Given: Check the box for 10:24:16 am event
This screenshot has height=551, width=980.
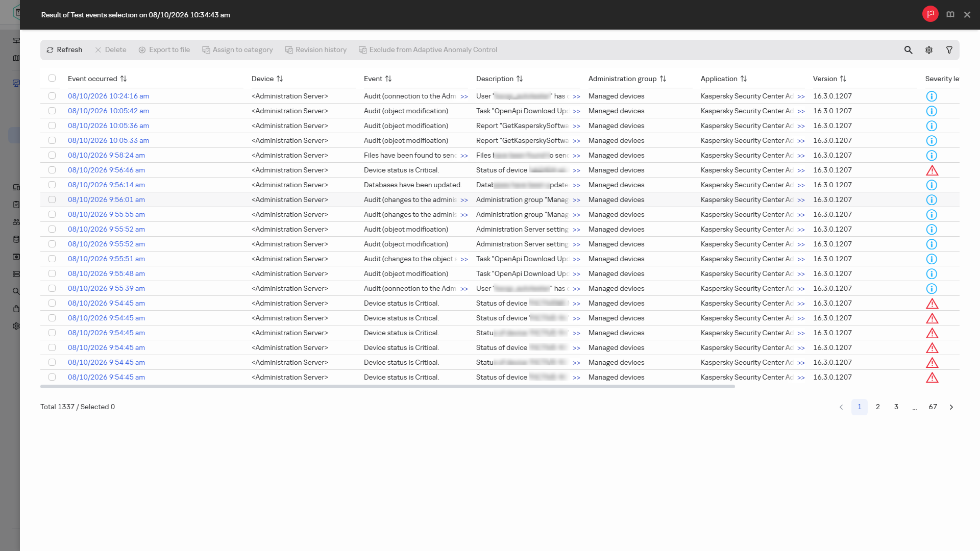Looking at the screenshot, I should [52, 96].
